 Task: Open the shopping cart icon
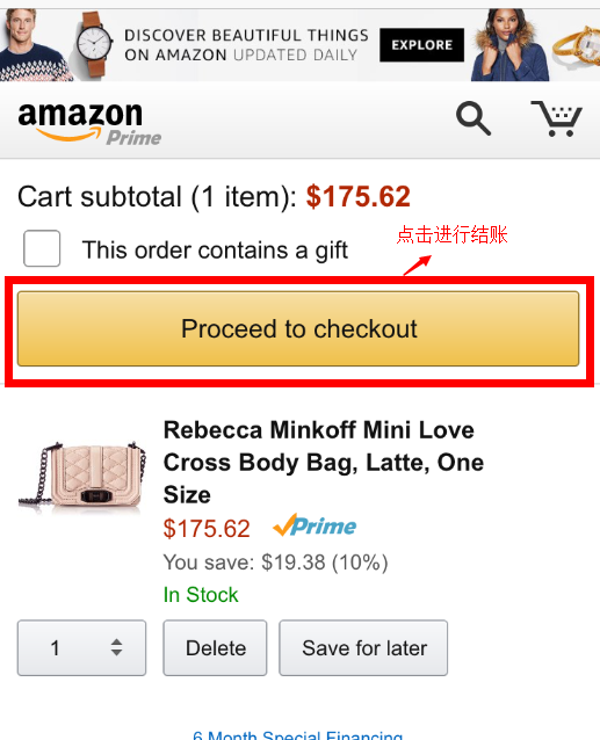point(556,119)
